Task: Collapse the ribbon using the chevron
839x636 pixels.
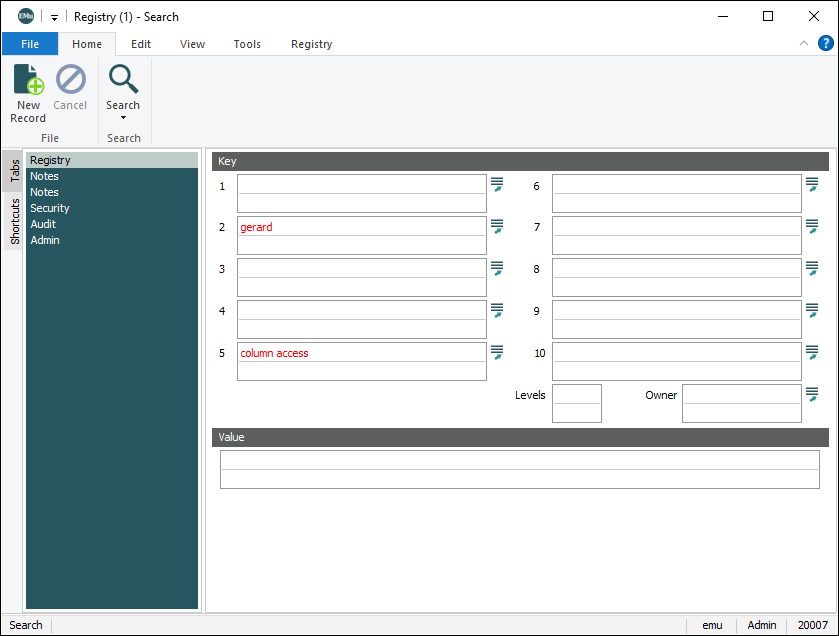Action: (x=804, y=43)
